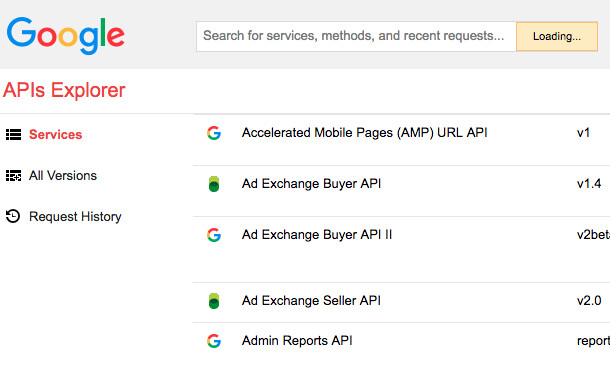Click the Services list icon
This screenshot has width=610, height=366.
pos(13,135)
